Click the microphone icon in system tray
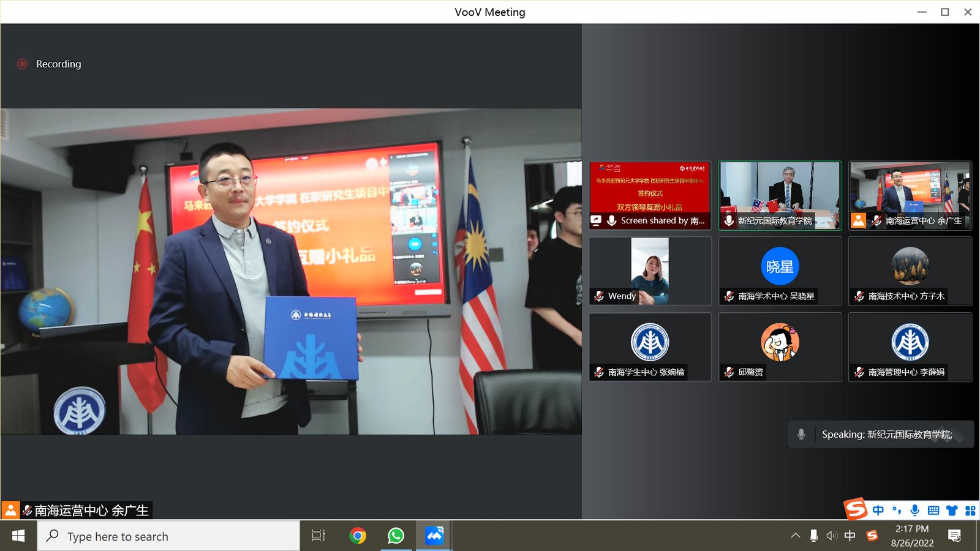 [813, 536]
